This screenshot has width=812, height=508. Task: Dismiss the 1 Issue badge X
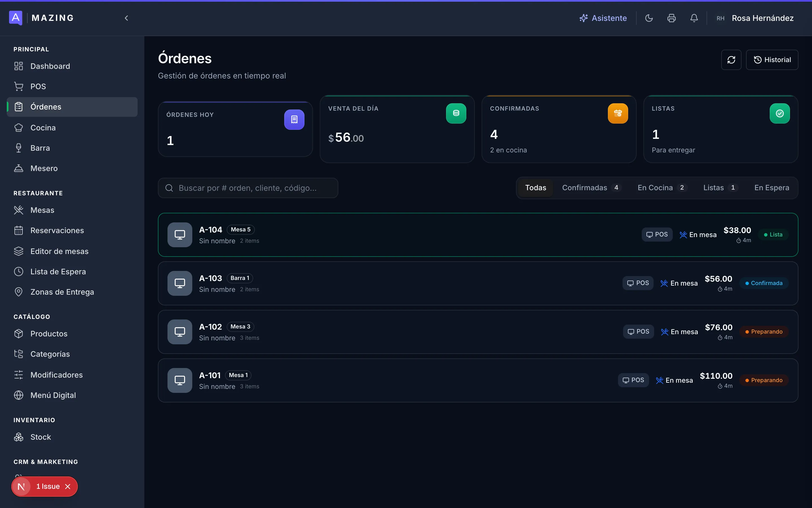point(68,487)
